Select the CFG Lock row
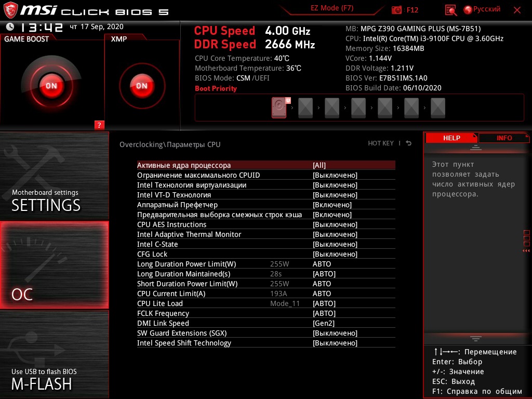Image resolution: width=532 pixels, height=399 pixels. 266,254
